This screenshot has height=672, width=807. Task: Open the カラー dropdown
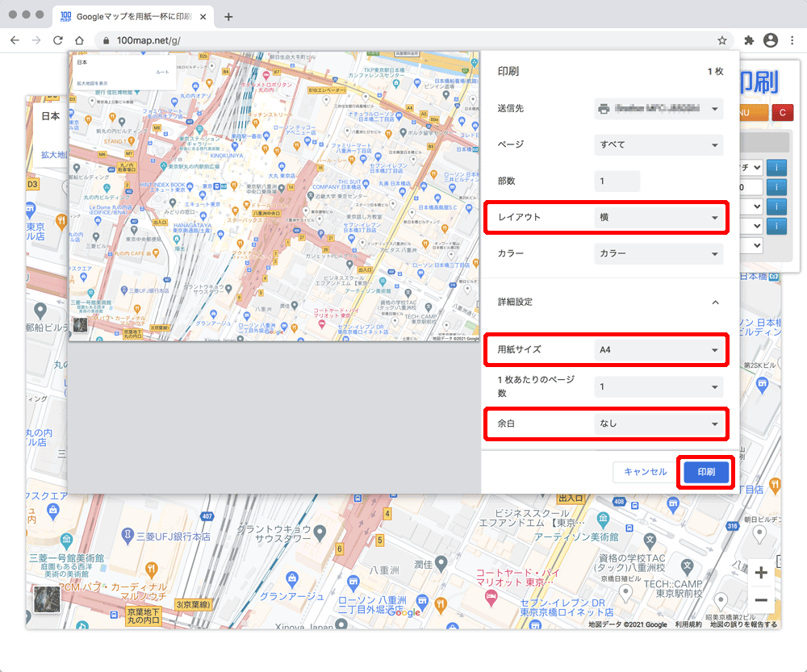[x=659, y=253]
